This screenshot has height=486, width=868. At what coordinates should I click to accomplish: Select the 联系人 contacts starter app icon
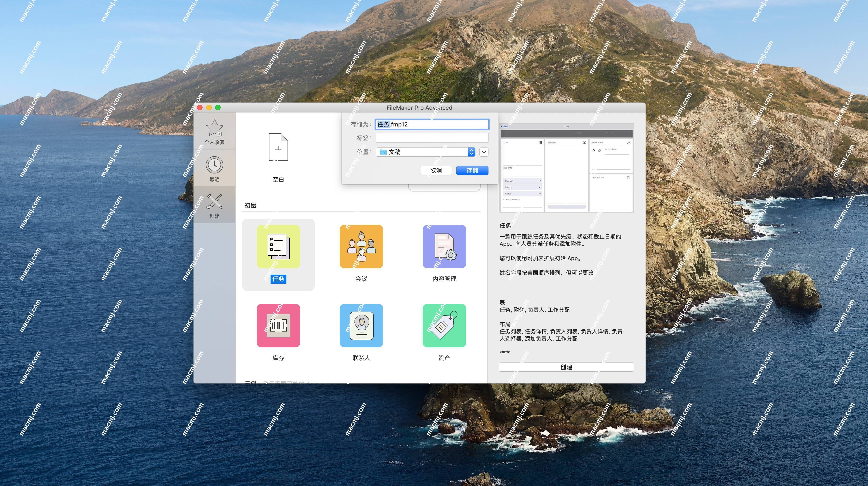click(361, 325)
